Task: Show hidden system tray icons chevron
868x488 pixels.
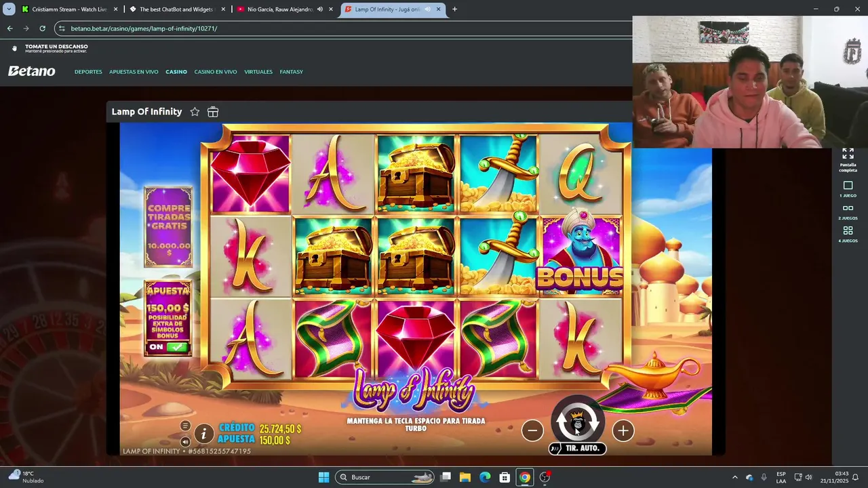Action: [x=734, y=477]
